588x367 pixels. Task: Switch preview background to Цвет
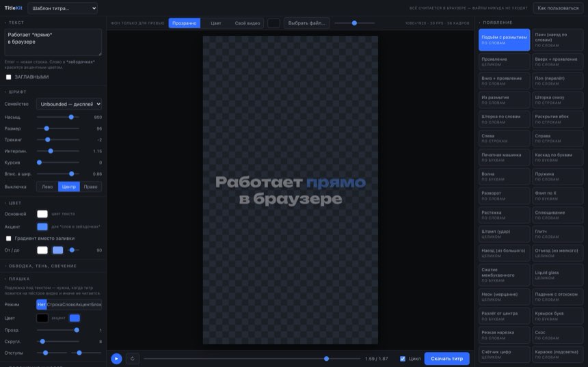point(215,23)
